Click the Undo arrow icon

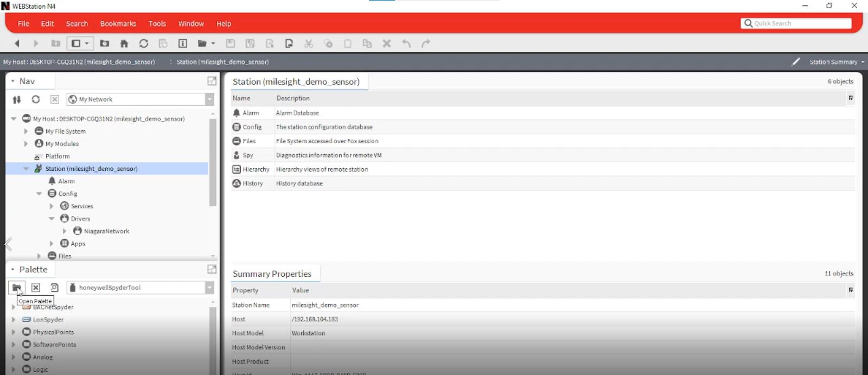(x=406, y=43)
